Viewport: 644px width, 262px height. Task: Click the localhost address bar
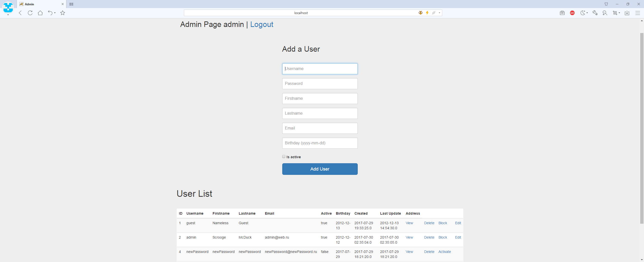click(301, 13)
